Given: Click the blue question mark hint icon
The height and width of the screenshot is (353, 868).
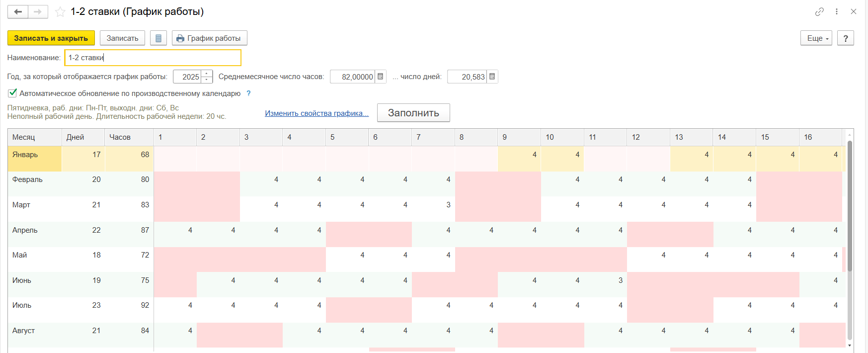Looking at the screenshot, I should (248, 93).
